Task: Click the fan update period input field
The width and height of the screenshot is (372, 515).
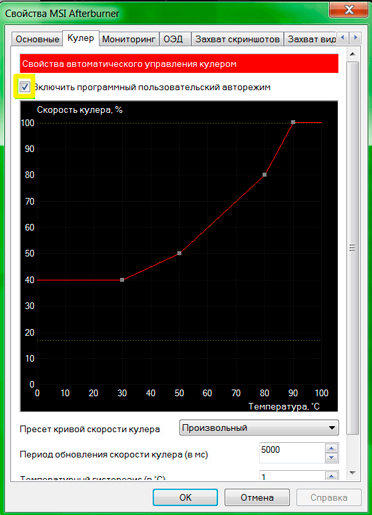Action: click(292, 453)
